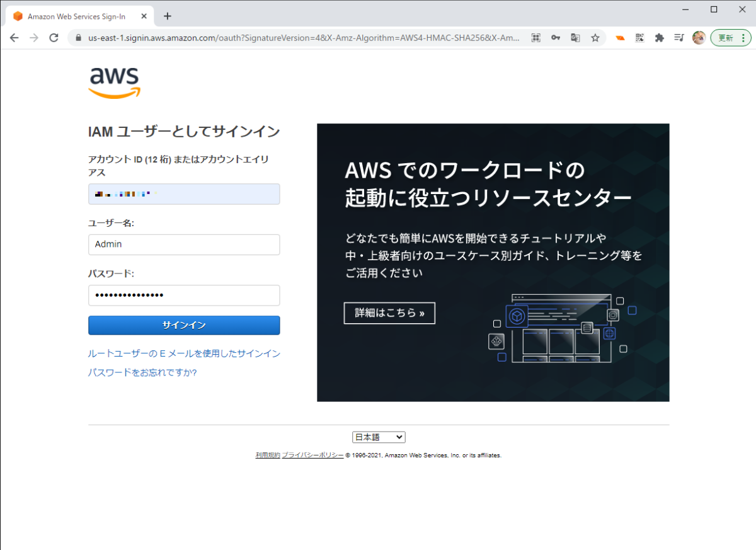Close the Amazon Web Services Sign-In tab

click(145, 16)
